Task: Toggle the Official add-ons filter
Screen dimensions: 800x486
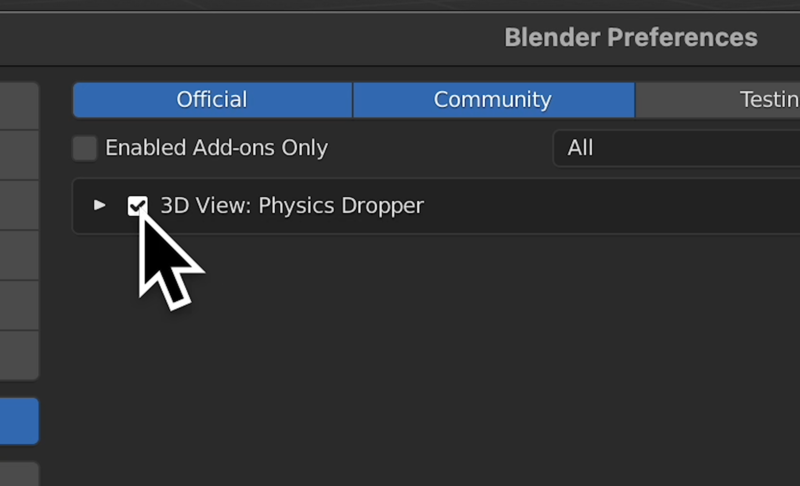Action: pos(212,99)
